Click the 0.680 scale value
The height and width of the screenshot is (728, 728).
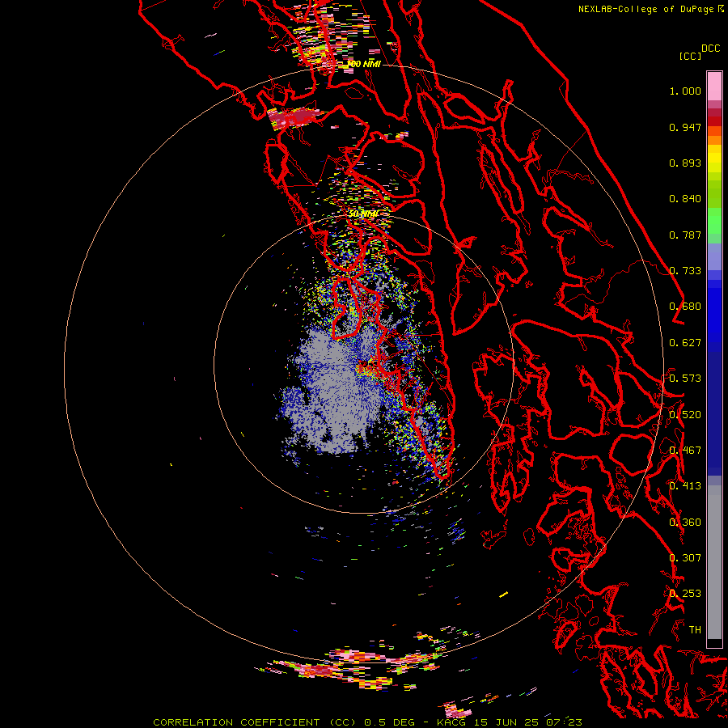tap(685, 307)
